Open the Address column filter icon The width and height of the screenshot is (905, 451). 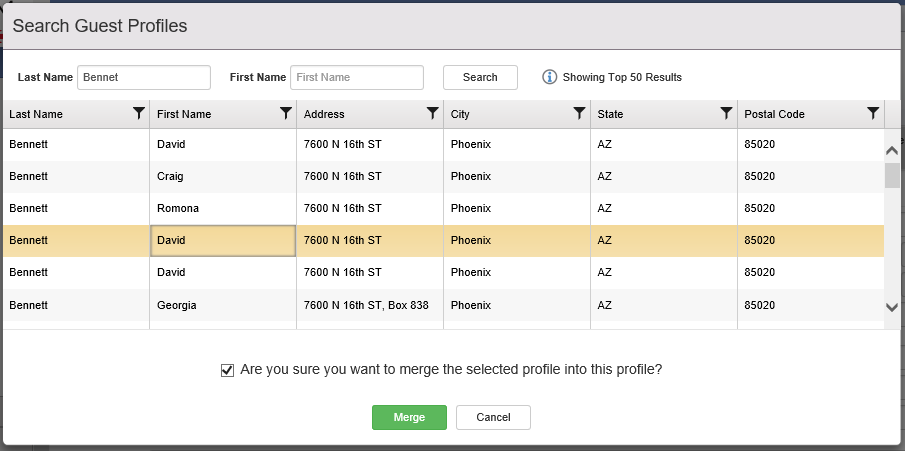point(432,113)
